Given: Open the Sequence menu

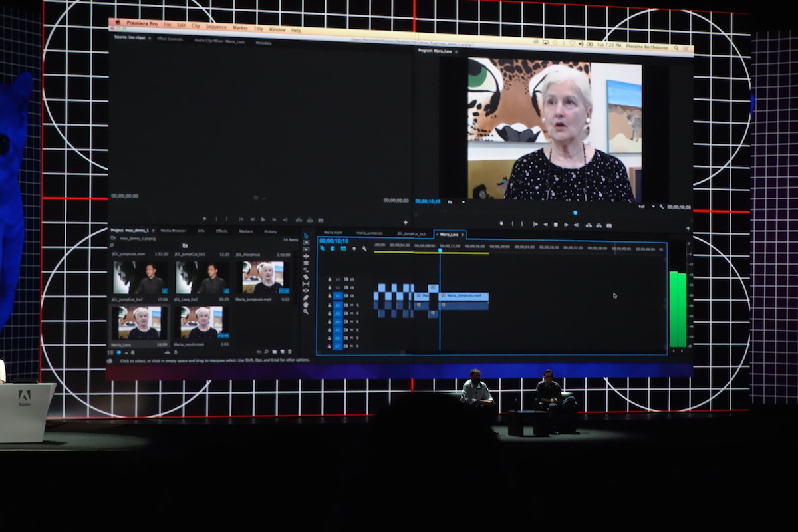Looking at the screenshot, I should point(216,27).
